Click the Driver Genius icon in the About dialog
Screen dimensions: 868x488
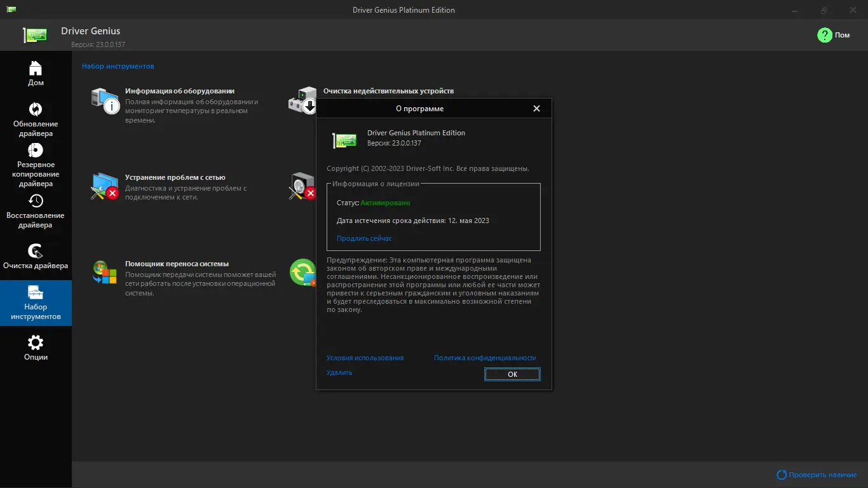(x=344, y=140)
